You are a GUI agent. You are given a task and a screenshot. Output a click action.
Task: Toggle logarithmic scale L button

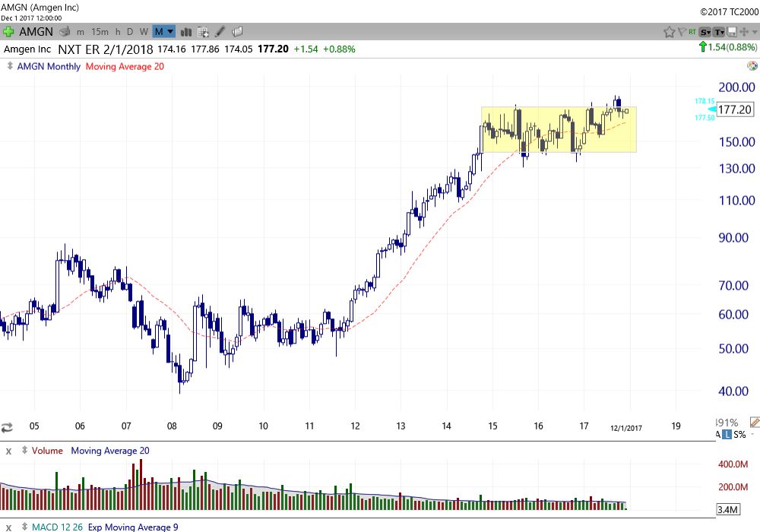coord(727,434)
